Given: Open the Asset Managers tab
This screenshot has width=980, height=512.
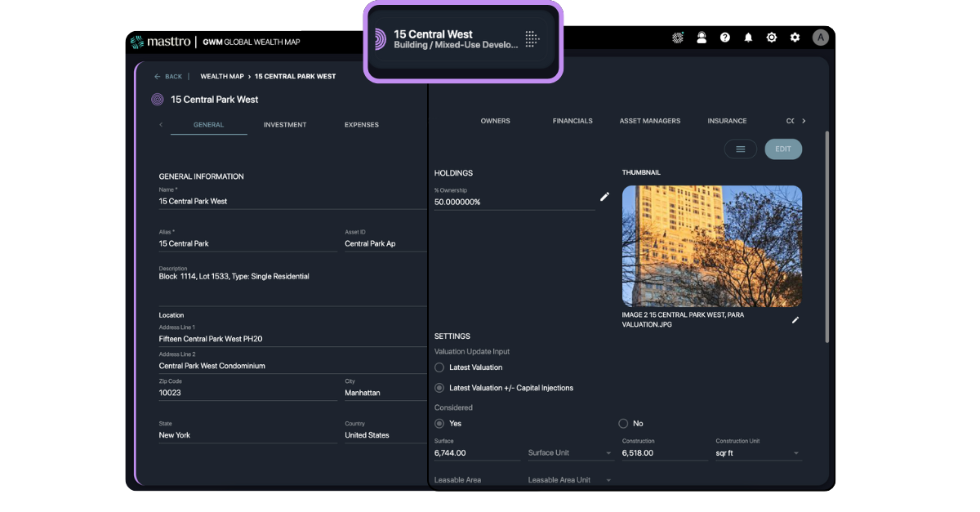Looking at the screenshot, I should (649, 120).
